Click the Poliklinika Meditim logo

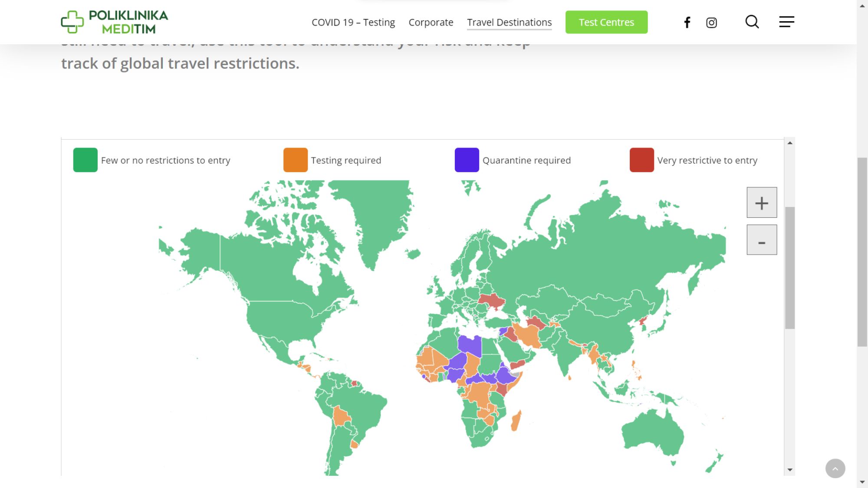tap(115, 22)
